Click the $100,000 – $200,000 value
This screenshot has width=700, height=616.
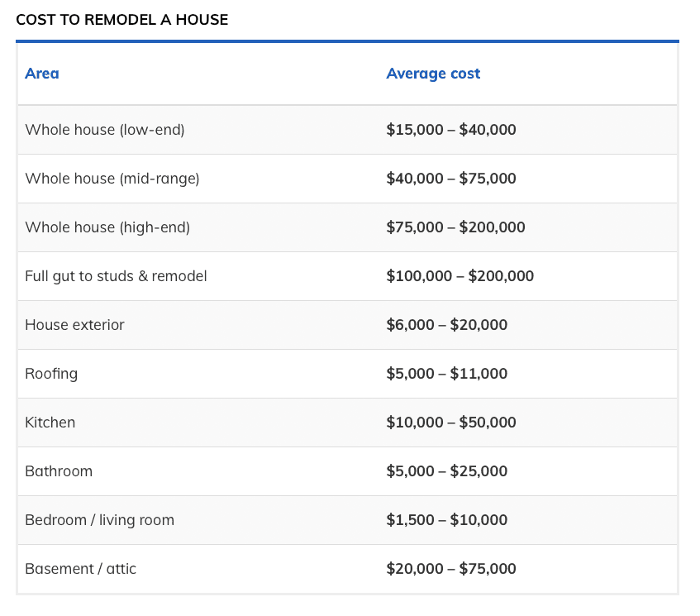coord(460,275)
